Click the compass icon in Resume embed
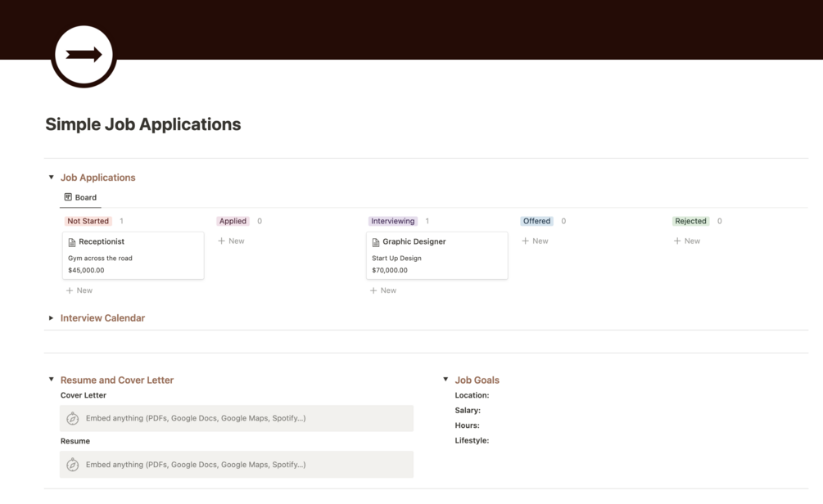This screenshot has height=504, width=823. click(73, 465)
